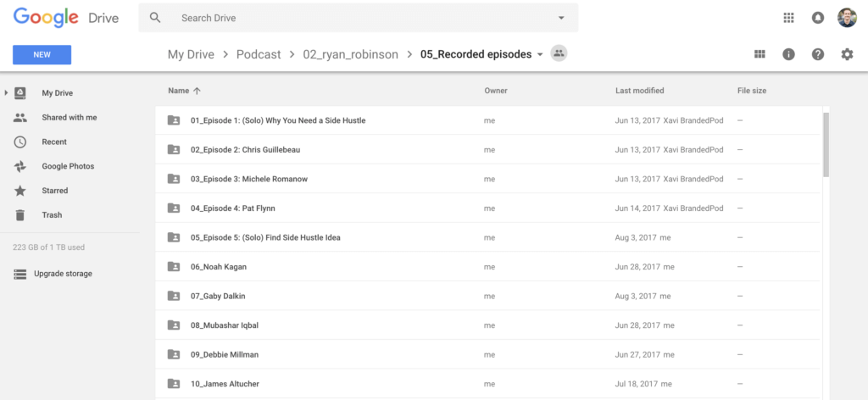The image size is (868, 400).
Task: Open the notifications bell
Action: (818, 18)
